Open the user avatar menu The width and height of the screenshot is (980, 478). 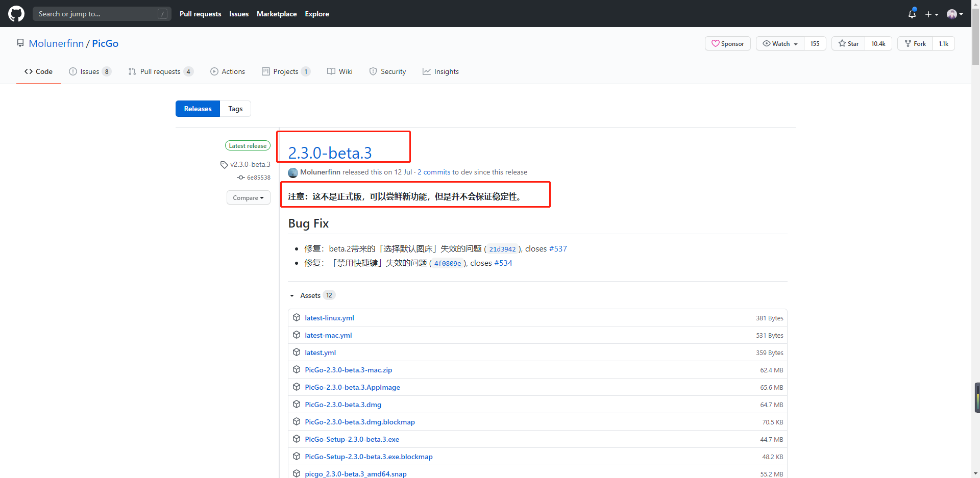point(954,14)
